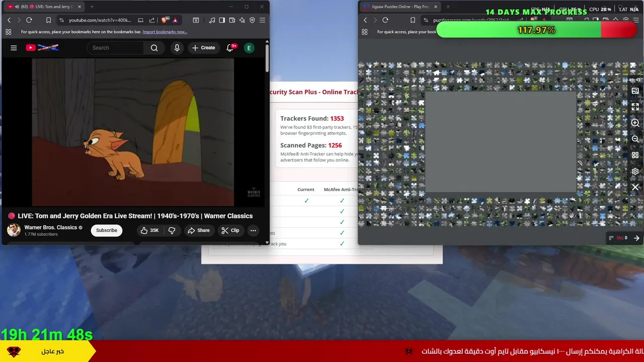This screenshot has height=362, width=644.
Task: Click the Tom and Jerry video player
Action: (133, 132)
